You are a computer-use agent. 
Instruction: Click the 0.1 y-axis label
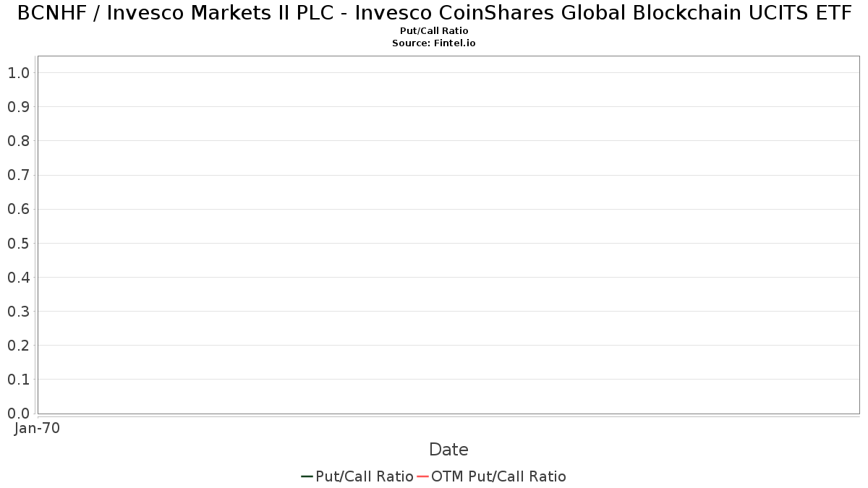18,380
